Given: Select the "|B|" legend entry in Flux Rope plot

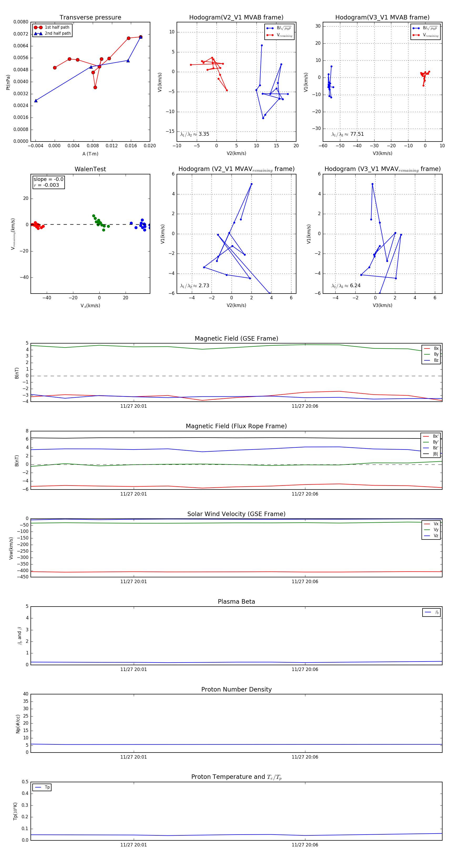Looking at the screenshot, I should click(431, 454).
